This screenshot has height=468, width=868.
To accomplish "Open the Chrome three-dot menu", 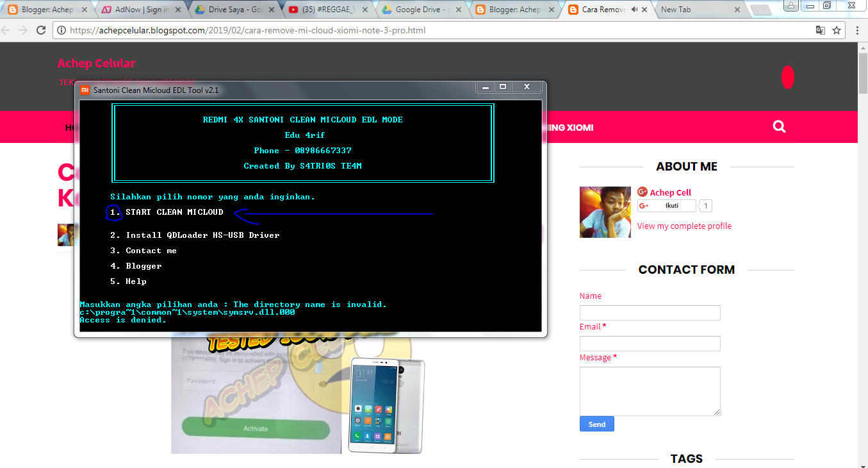I will [857, 30].
